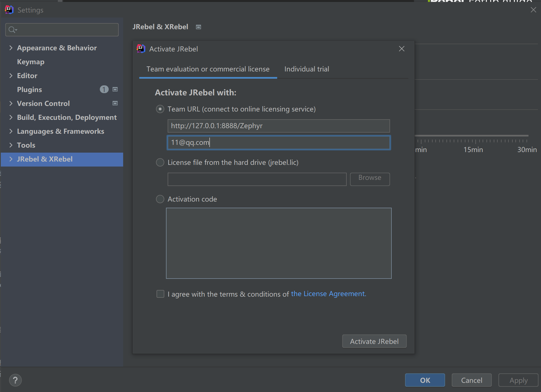Select the Team URL radio button
This screenshot has width=541, height=392.
[x=160, y=109]
